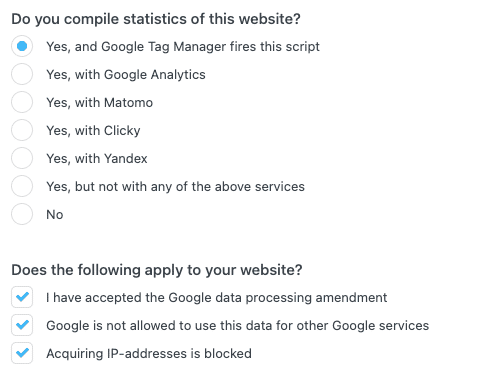Uncheck "Acquiring IP-addresses is blocked" checkbox
489x379 pixels.
click(22, 353)
